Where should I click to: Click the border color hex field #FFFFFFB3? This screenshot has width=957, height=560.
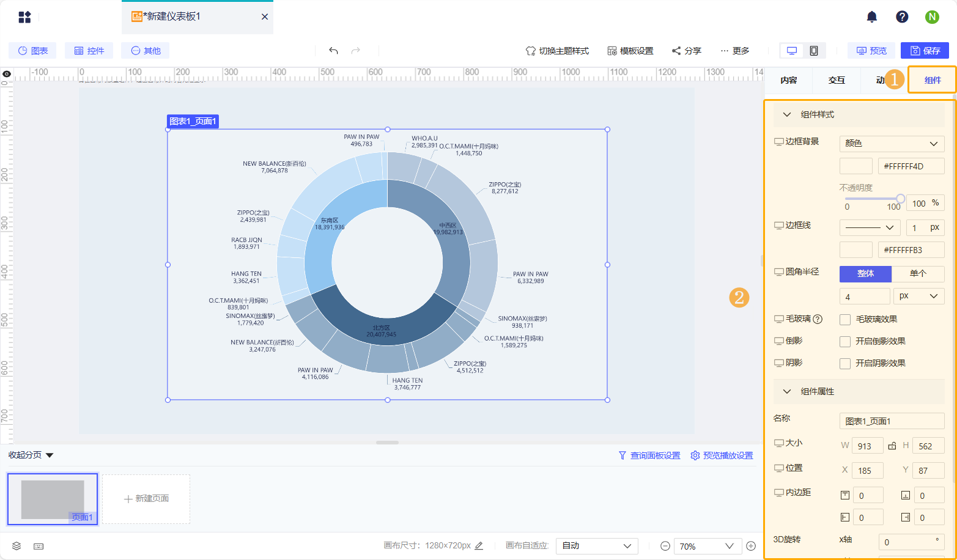click(911, 250)
